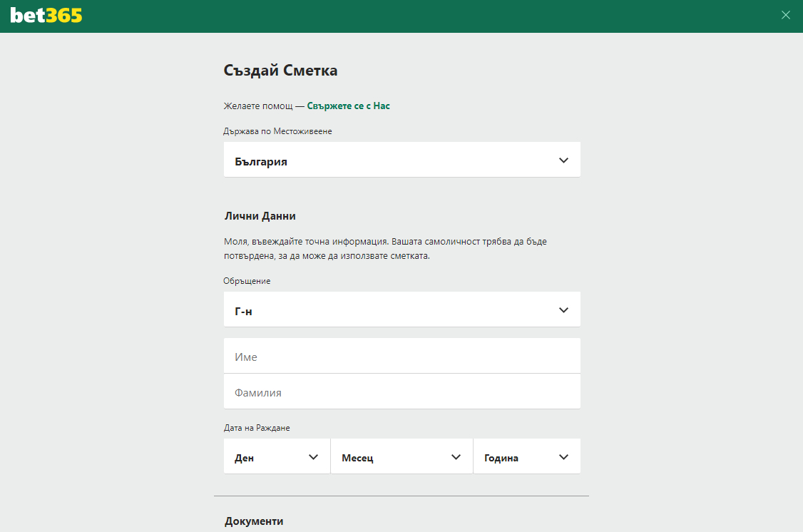The height and width of the screenshot is (532, 803).
Task: Open the Свържете се с Нас link
Action: tap(348, 106)
